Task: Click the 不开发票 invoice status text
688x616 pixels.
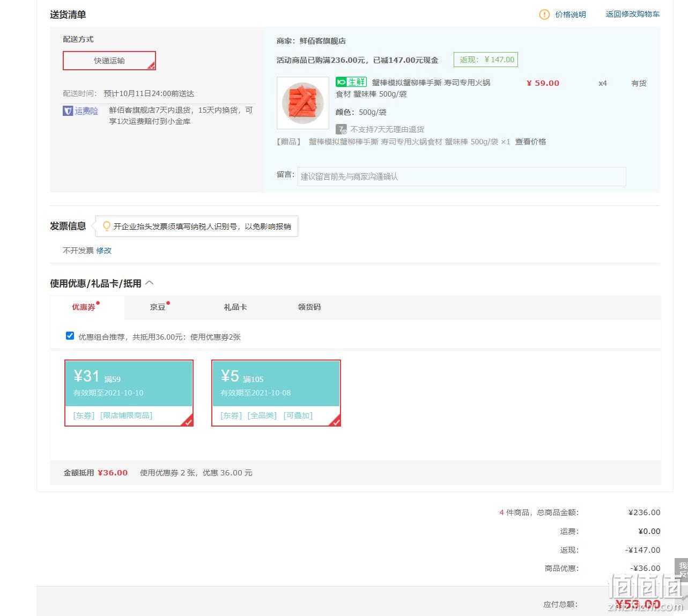Action: [78, 251]
